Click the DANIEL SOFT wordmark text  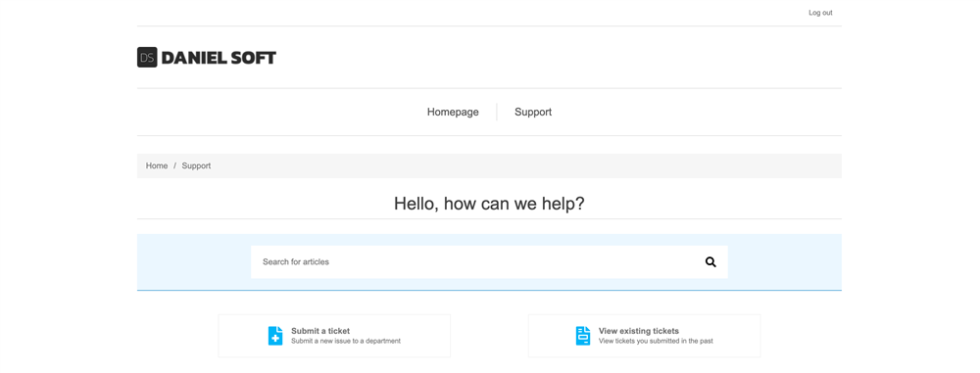pyautogui.click(x=219, y=58)
